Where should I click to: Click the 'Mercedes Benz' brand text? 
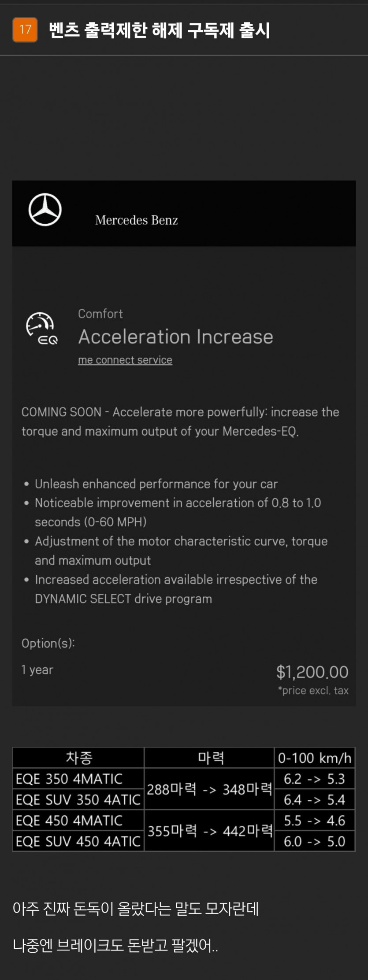tap(137, 220)
